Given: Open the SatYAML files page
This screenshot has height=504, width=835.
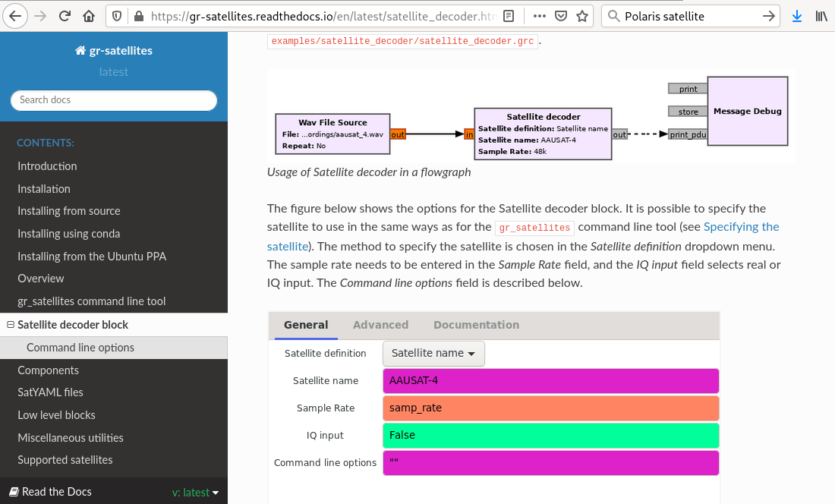Looking at the screenshot, I should (50, 392).
